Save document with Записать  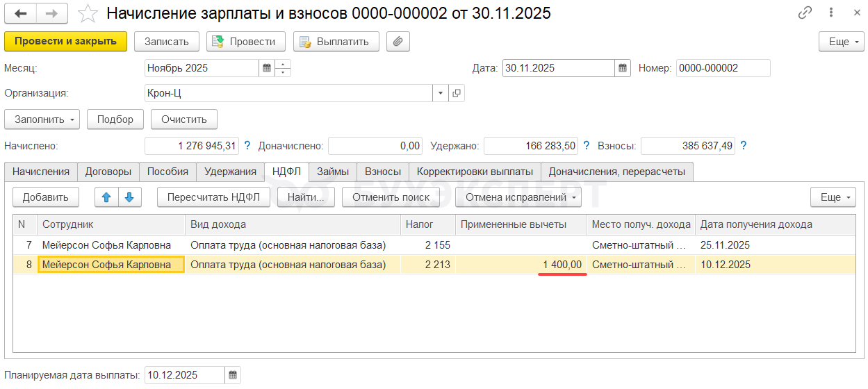pyautogui.click(x=167, y=41)
